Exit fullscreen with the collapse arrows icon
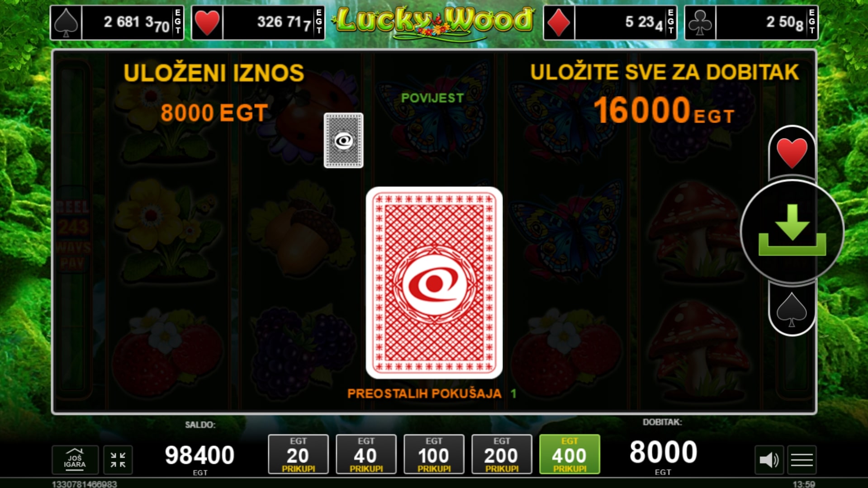The image size is (868, 488). (x=118, y=460)
